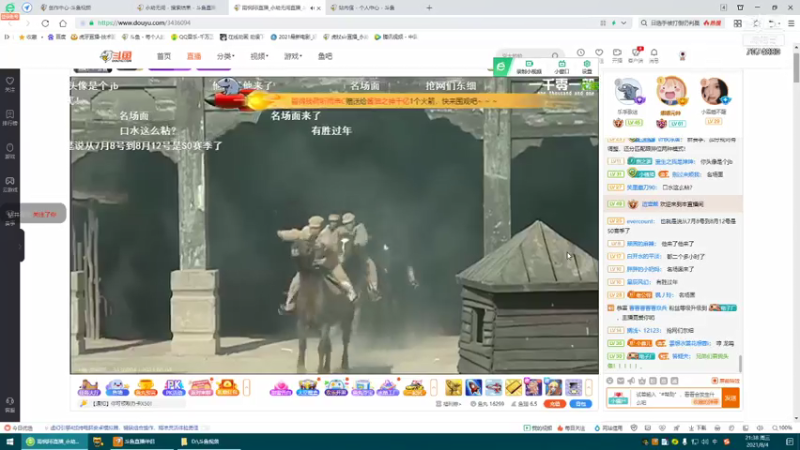The width and height of the screenshot is (800, 450).
Task: Expand the 分类 dropdown menu
Action: tap(226, 56)
